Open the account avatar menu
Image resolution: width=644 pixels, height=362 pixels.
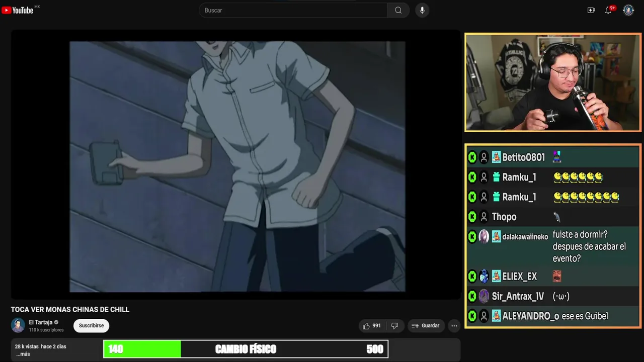[x=628, y=10]
